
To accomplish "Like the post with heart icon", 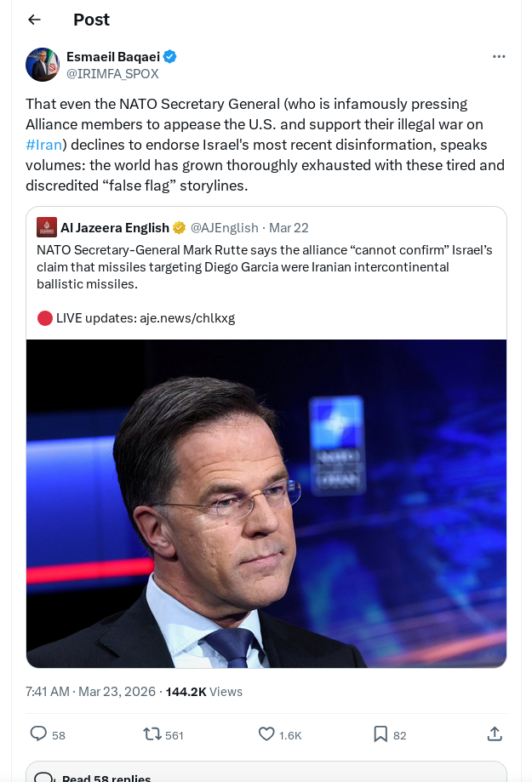I will point(266,733).
